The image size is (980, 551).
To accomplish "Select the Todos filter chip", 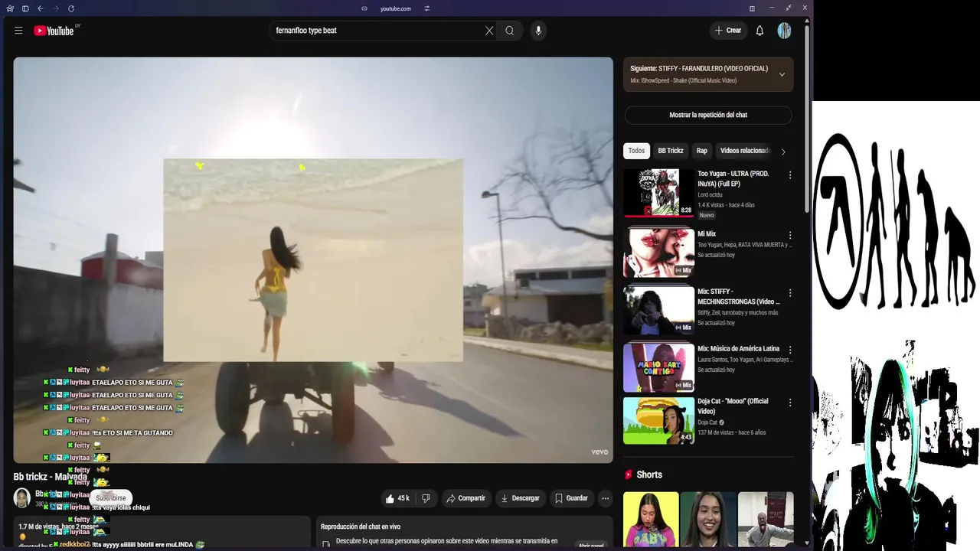I will click(636, 151).
